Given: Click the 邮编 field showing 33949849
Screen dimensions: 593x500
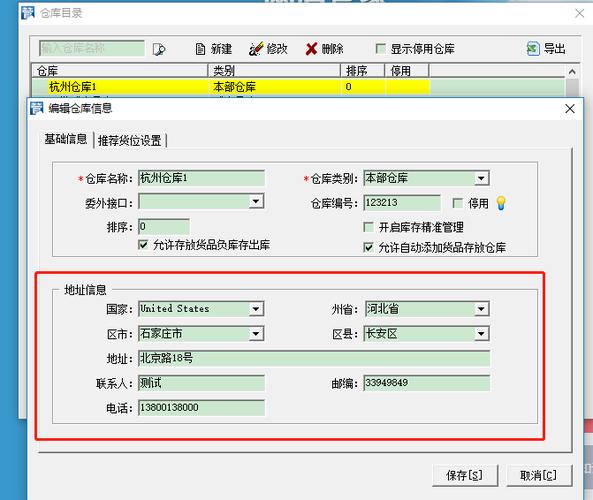Looking at the screenshot, I should 427,383.
